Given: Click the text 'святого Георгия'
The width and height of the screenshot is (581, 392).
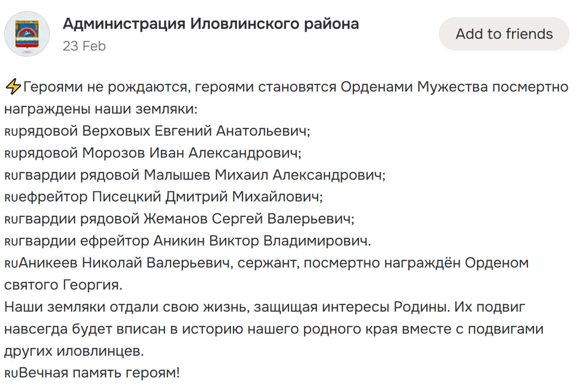Looking at the screenshot, I should [x=63, y=285].
